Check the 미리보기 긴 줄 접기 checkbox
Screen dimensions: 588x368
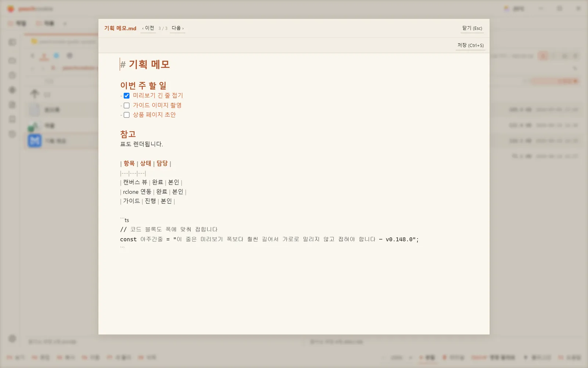126,96
